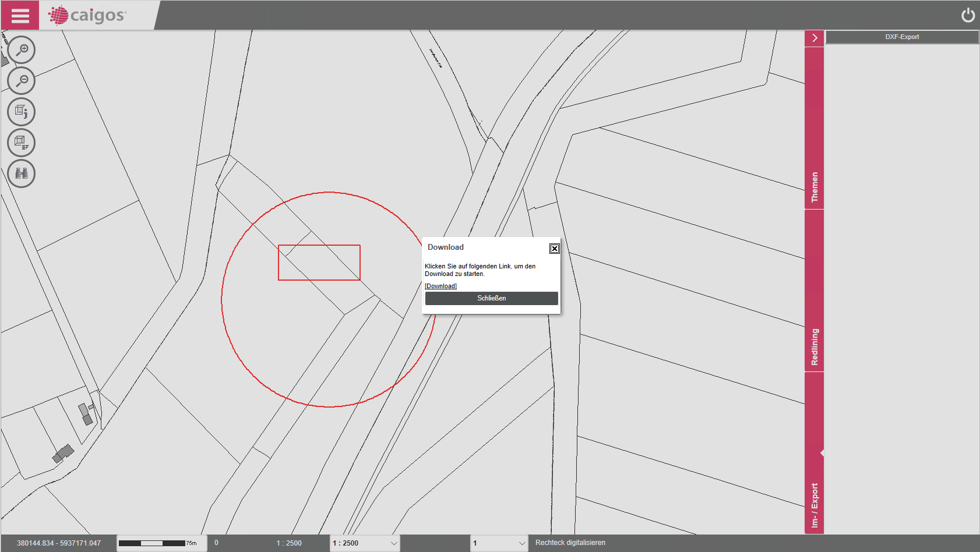Viewport: 980px width, 552px height.
Task: Open the dropdown showing value 1
Action: coord(499,543)
